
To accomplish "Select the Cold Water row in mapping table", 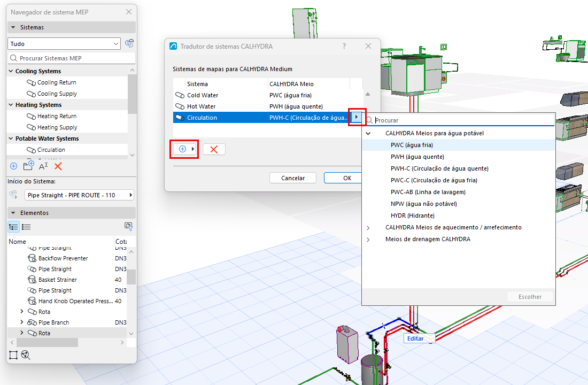I will coord(268,95).
